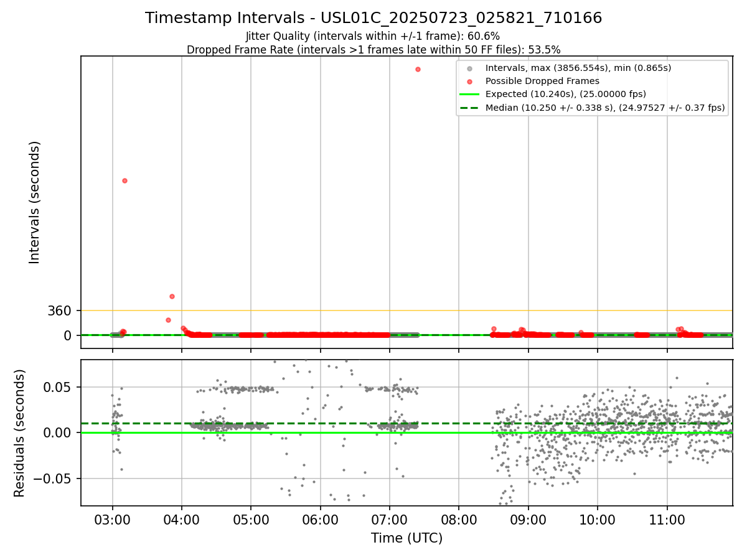This screenshot has width=747, height=560.
Task: Click the '0.05' residuals tick label
Action: pos(60,387)
